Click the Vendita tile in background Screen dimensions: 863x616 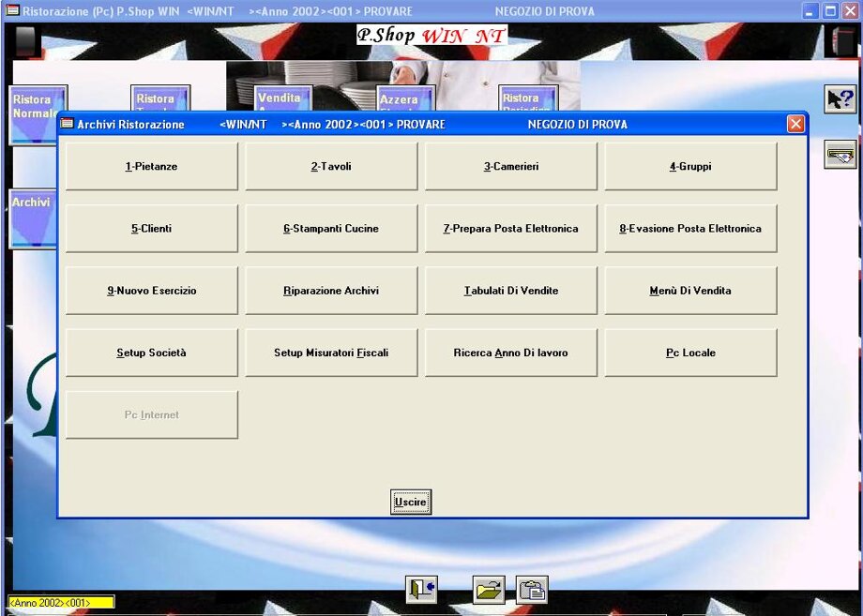point(283,98)
